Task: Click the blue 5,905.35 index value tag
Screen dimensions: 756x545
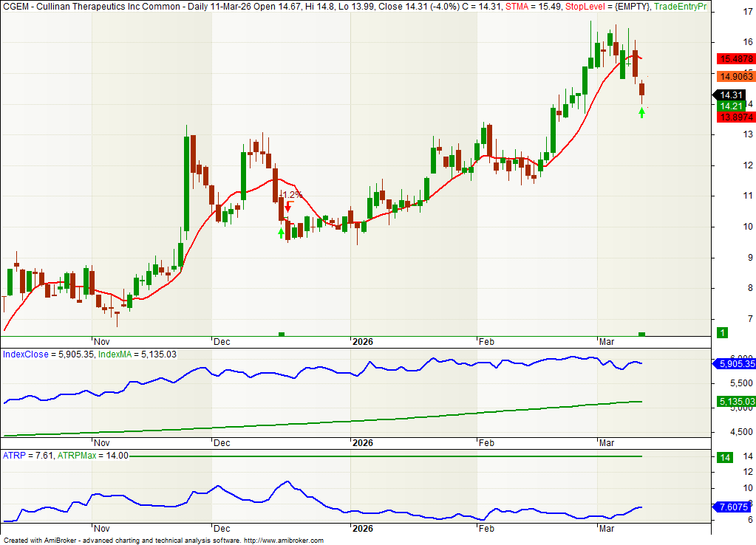Action: pyautogui.click(x=736, y=364)
